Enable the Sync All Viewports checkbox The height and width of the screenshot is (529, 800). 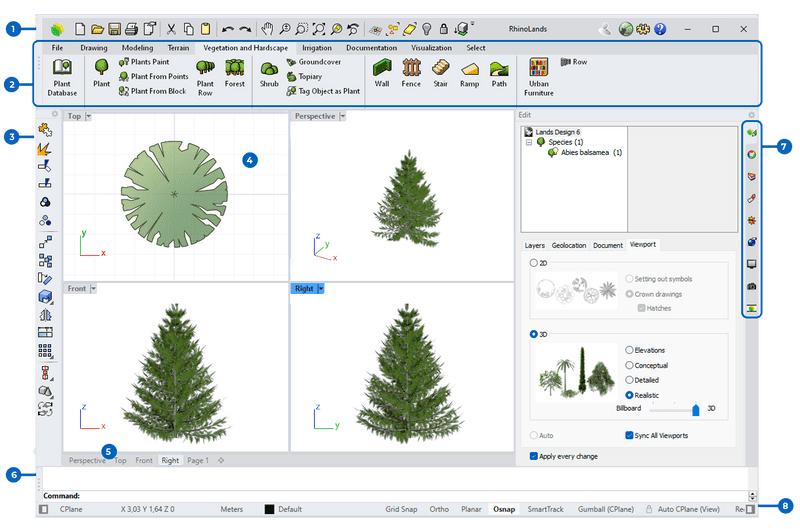[x=629, y=436]
